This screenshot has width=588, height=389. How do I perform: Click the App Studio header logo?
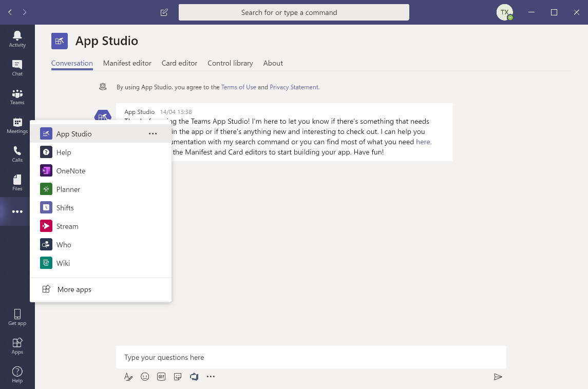(60, 41)
